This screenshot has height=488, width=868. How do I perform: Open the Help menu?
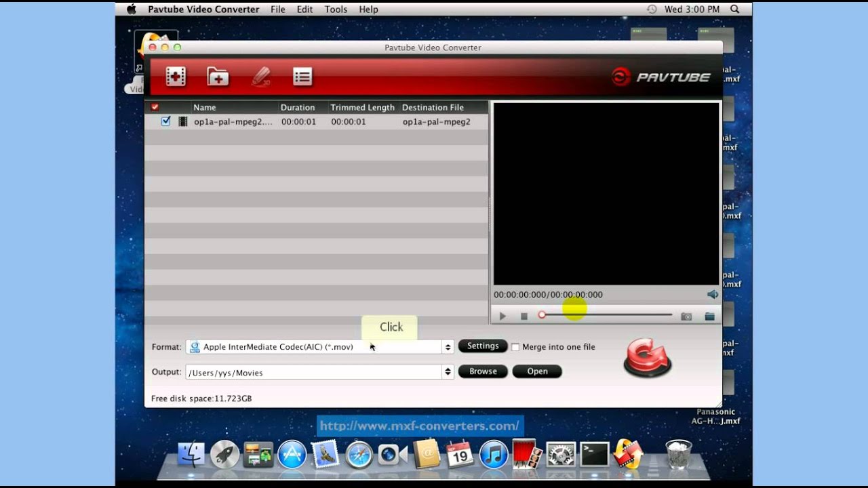pos(368,9)
